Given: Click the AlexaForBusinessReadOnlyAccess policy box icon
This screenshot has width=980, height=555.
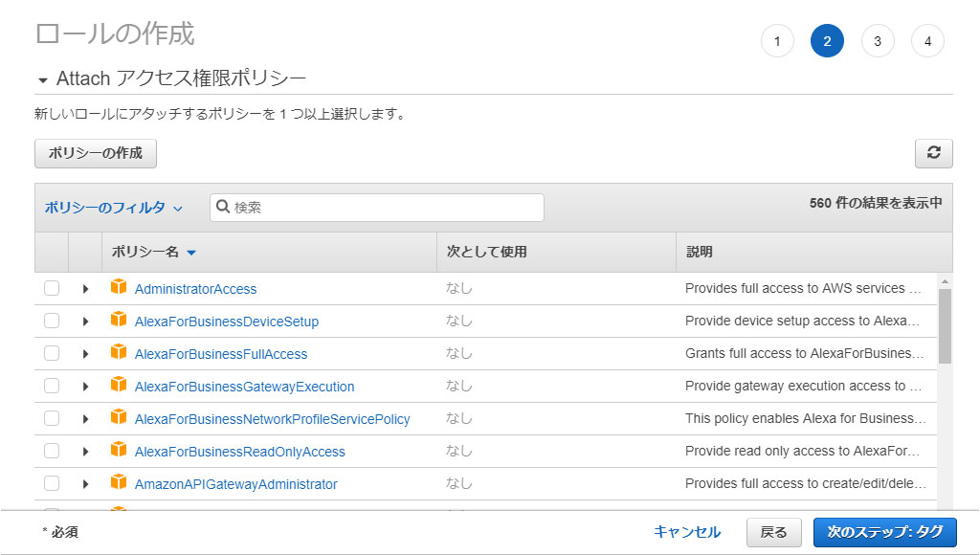Looking at the screenshot, I should tap(119, 450).
